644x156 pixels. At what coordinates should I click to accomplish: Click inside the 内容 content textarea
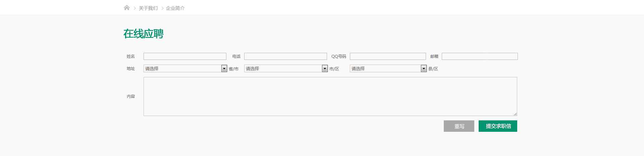coord(330,96)
